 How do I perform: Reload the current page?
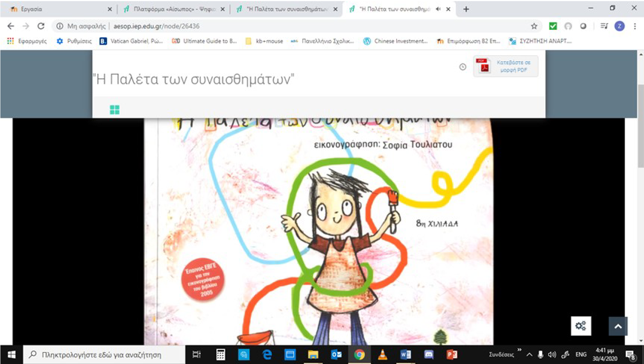pyautogui.click(x=41, y=26)
